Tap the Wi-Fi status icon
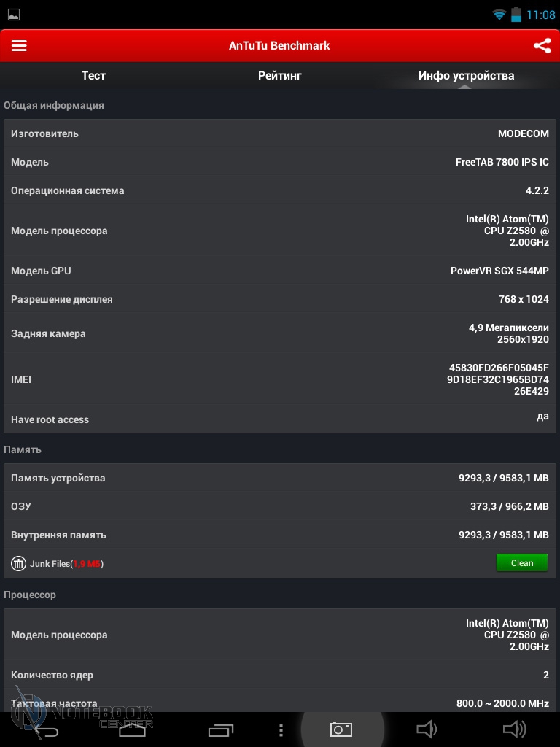The width and height of the screenshot is (560, 747). pos(499,15)
